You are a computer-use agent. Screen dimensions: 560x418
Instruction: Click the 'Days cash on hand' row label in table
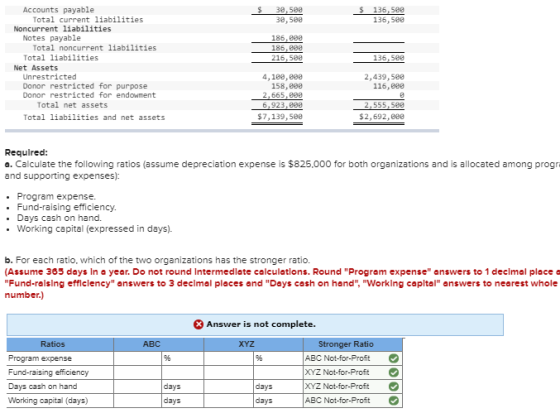pos(42,386)
